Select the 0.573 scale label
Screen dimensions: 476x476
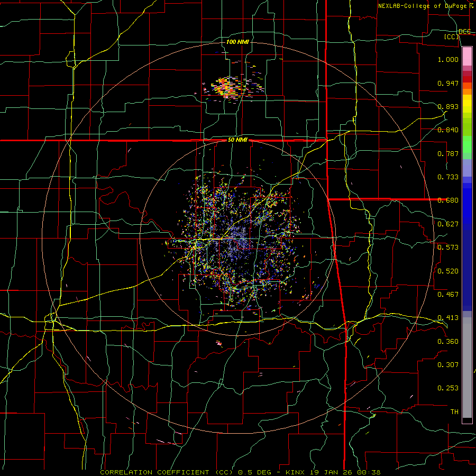[448, 247]
